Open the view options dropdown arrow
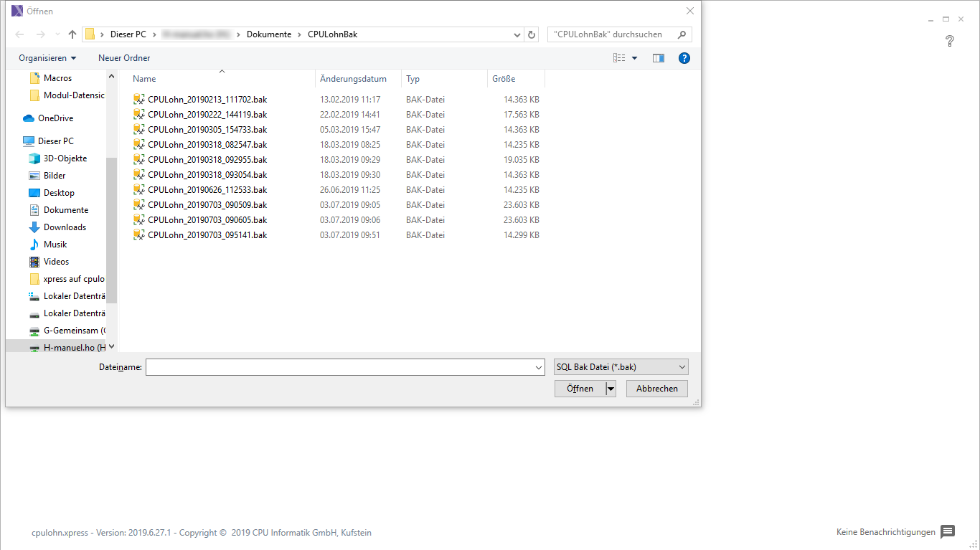The height and width of the screenshot is (550, 980). (x=634, y=58)
